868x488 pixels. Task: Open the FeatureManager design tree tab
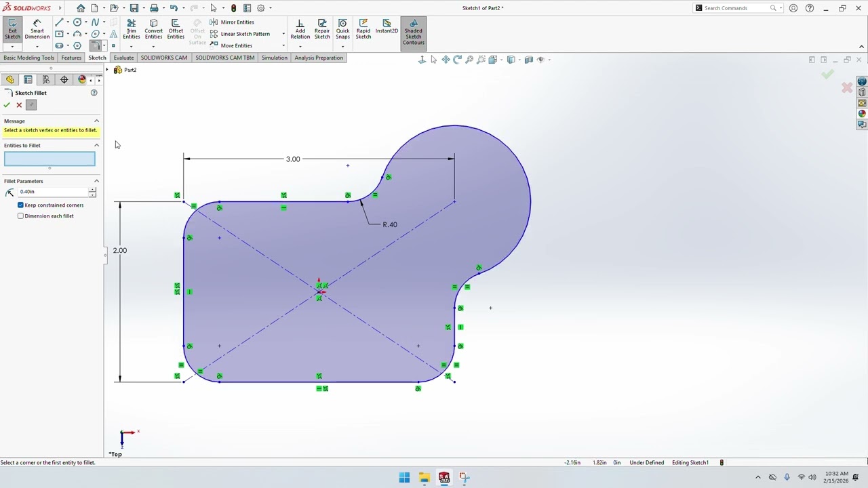(x=10, y=79)
